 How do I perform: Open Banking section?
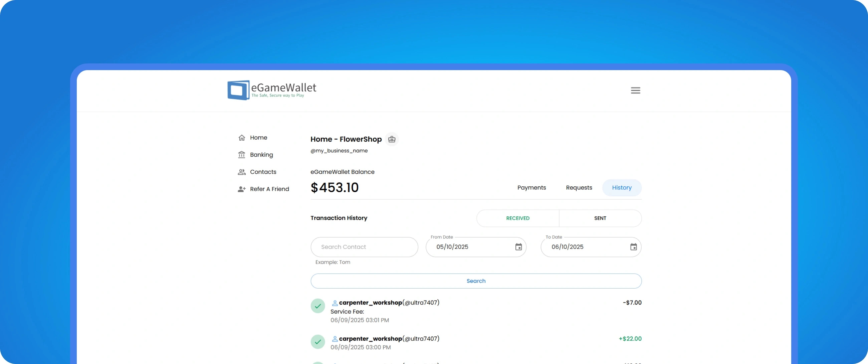click(261, 155)
